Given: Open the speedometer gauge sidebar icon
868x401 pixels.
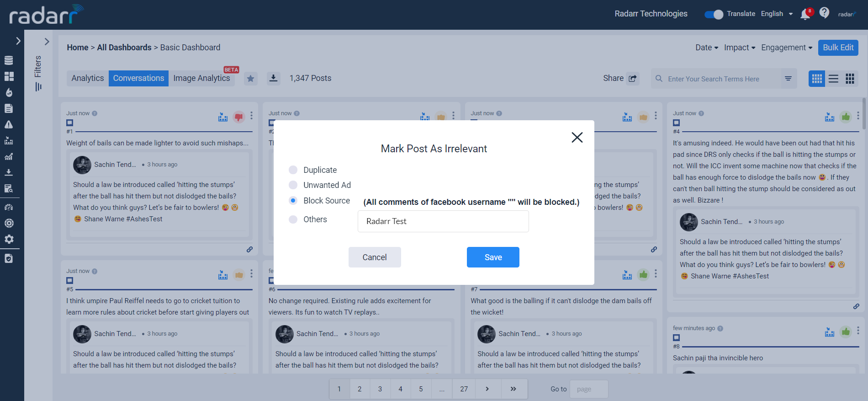Looking at the screenshot, I should click(x=9, y=207).
